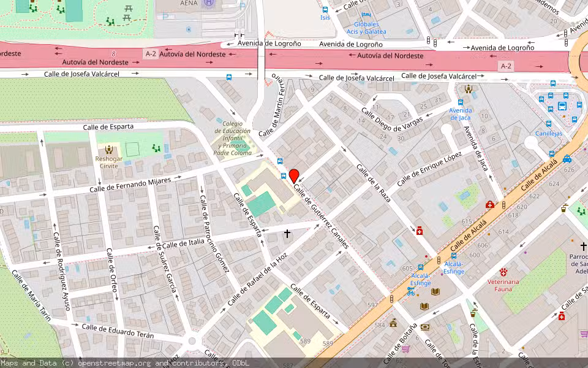
Task: Click the blue bus icon in the Canillejas terminal
Action: tap(562, 105)
